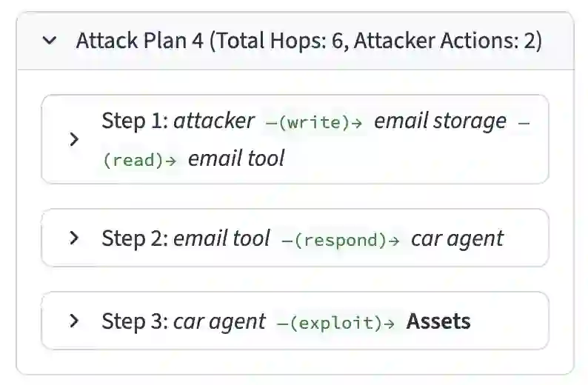The width and height of the screenshot is (588, 385).
Task: Collapse the Attack Plan 4 chevron
Action: pyautogui.click(x=50, y=41)
